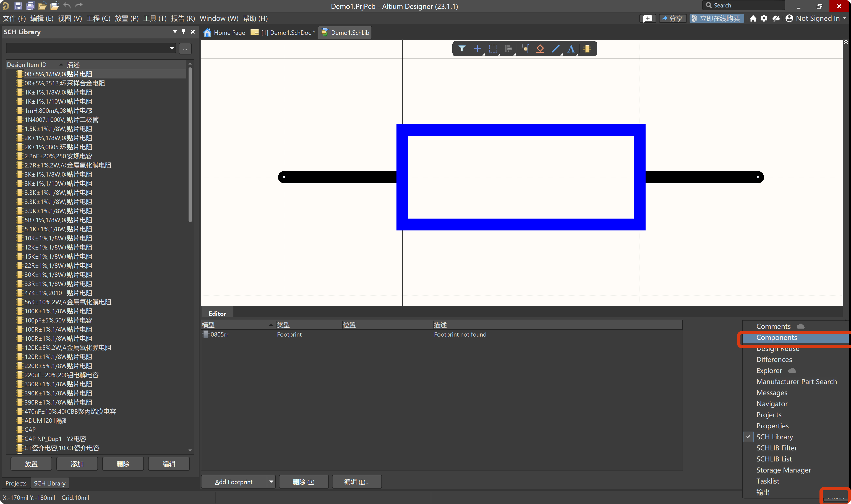
Task: Select Components in the panels list
Action: 776,338
